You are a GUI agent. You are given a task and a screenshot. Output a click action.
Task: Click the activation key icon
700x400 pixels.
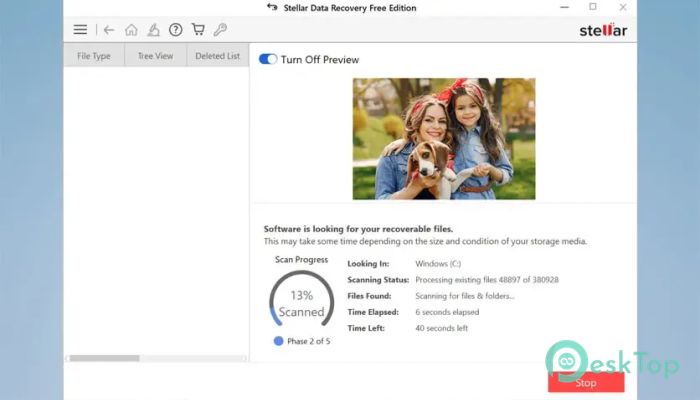tap(220, 30)
